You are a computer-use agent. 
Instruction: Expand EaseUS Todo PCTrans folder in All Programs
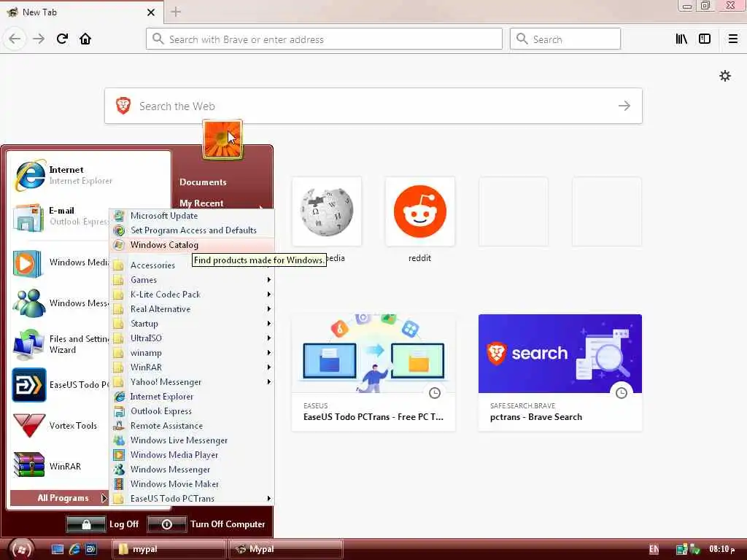(193, 499)
